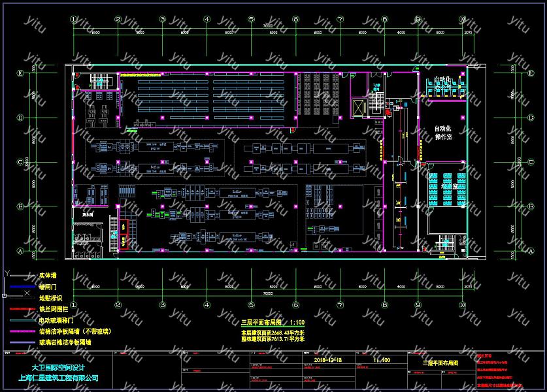This screenshot has width=547, height=392.
Task: Select the 70000 overall dimension at top
Action: point(267,25)
